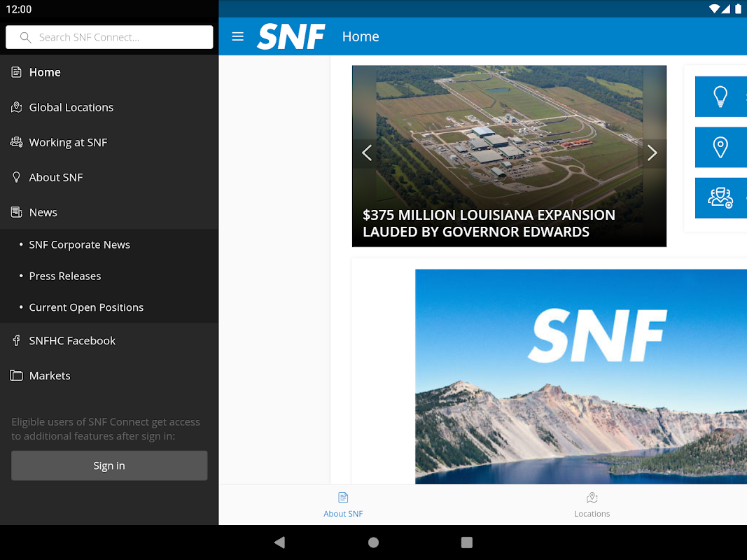Open the Louisiana expansion news image

(509, 156)
